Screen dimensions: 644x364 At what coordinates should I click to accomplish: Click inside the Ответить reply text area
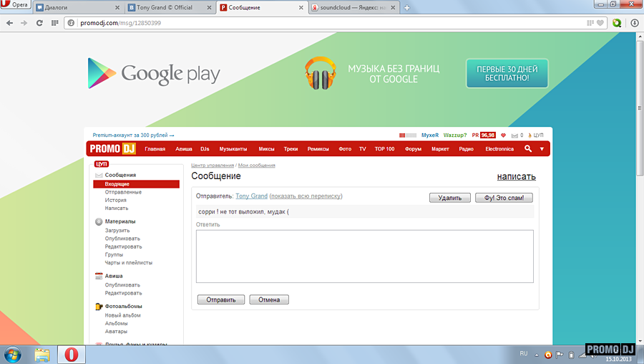[x=364, y=256]
